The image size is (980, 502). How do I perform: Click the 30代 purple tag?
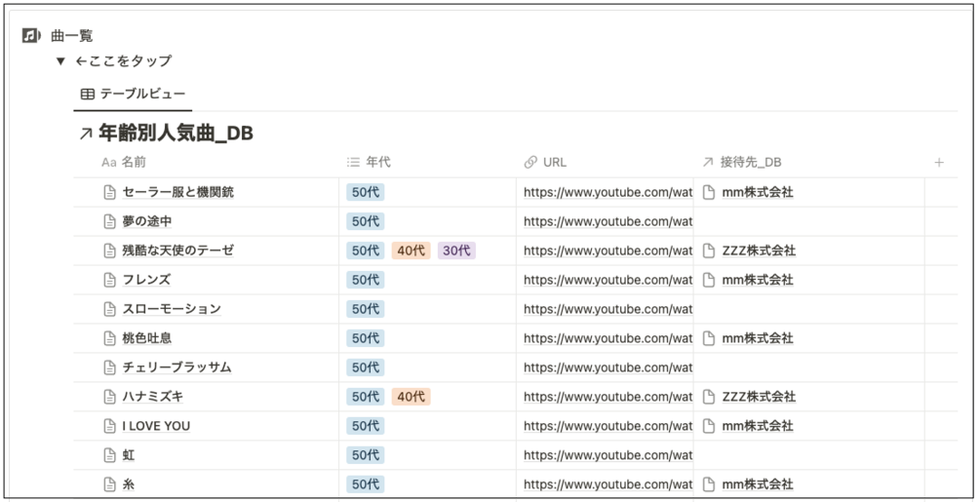[455, 251]
